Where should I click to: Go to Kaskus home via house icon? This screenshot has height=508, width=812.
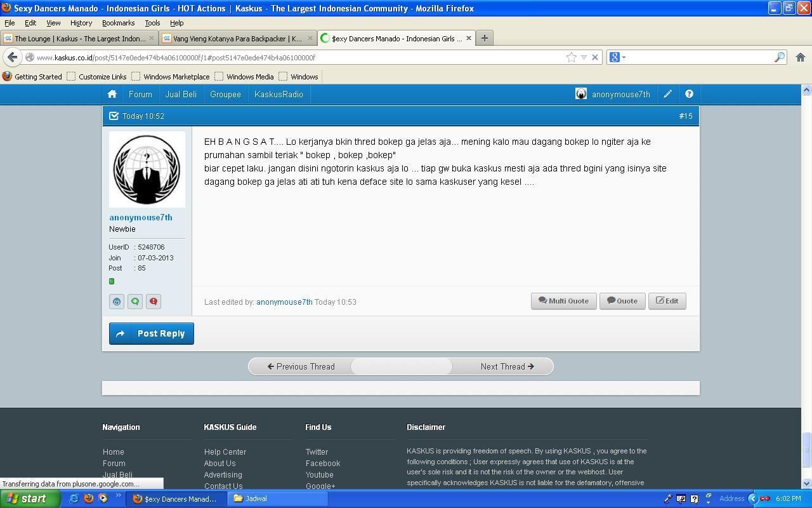point(112,94)
